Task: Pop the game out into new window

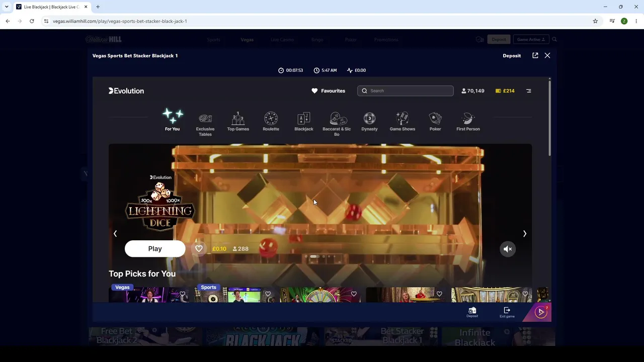Action: [535, 55]
